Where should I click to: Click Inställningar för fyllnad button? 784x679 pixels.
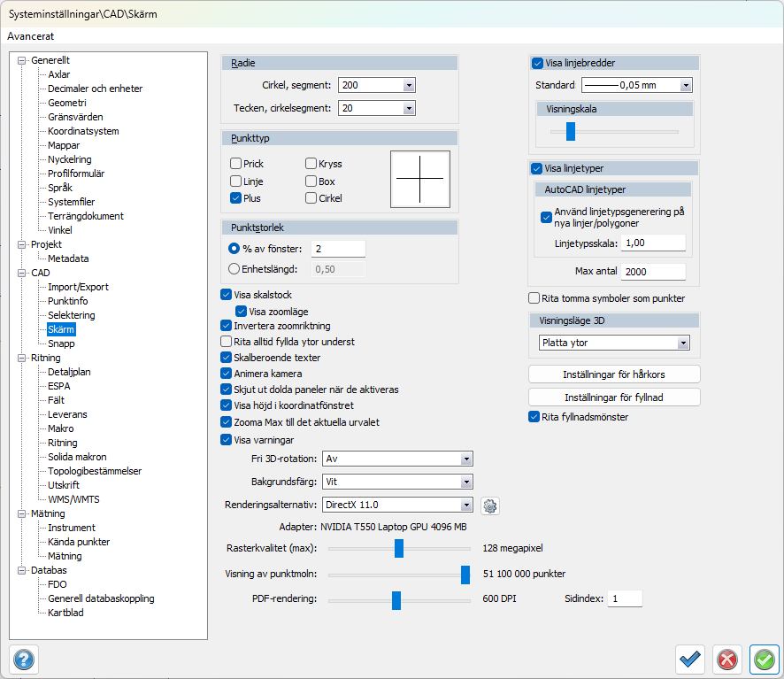(614, 397)
